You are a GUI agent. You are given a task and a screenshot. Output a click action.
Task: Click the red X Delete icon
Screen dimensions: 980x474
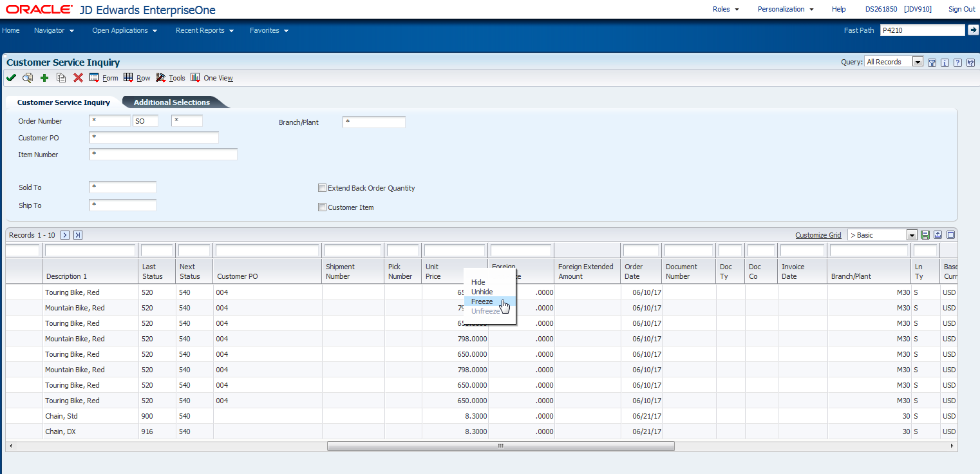click(x=78, y=78)
